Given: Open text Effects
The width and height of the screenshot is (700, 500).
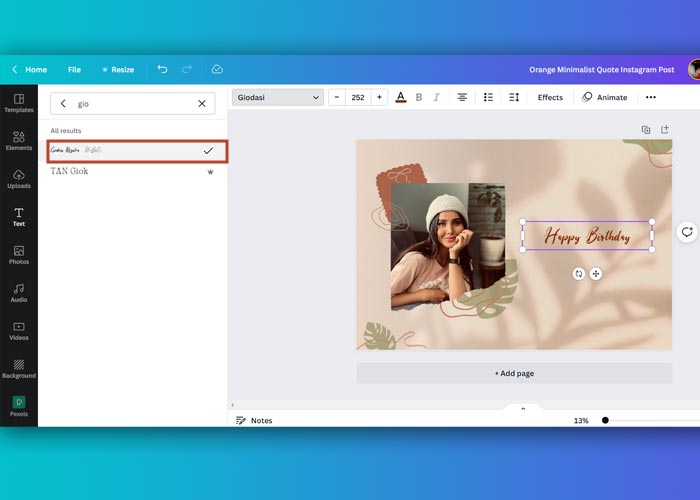Looking at the screenshot, I should point(550,97).
